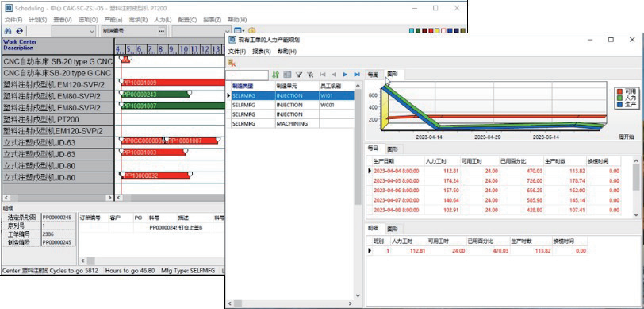Image resolution: width=644 pixels, height=309 pixels.
Task: Select the 塑料注射成型机 PT200 work center row
Action: tap(57, 119)
